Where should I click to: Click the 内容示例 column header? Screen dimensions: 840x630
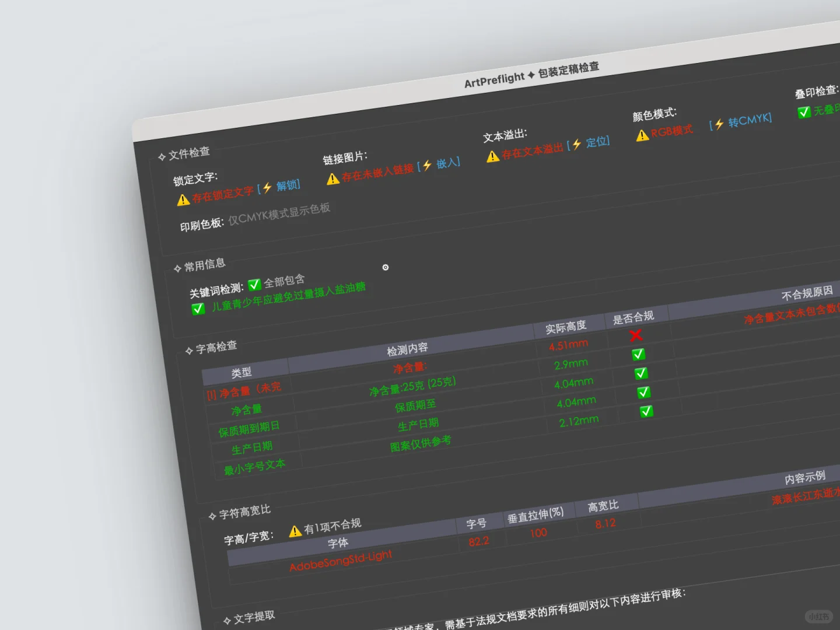(805, 478)
